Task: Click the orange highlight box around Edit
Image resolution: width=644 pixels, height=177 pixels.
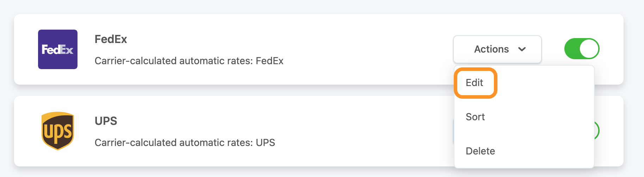Action: [476, 83]
